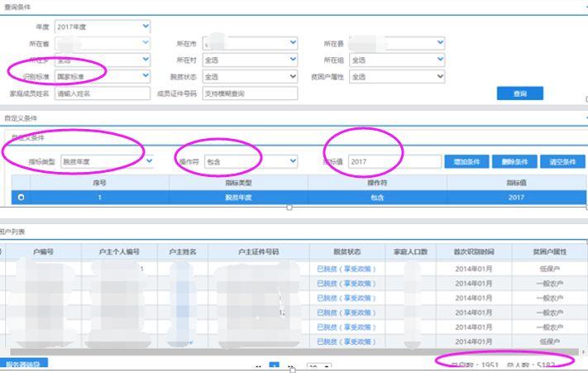The height and width of the screenshot is (373, 588).
Task: Expand the 贫困户属性 dropdown
Action: pyautogui.click(x=397, y=77)
